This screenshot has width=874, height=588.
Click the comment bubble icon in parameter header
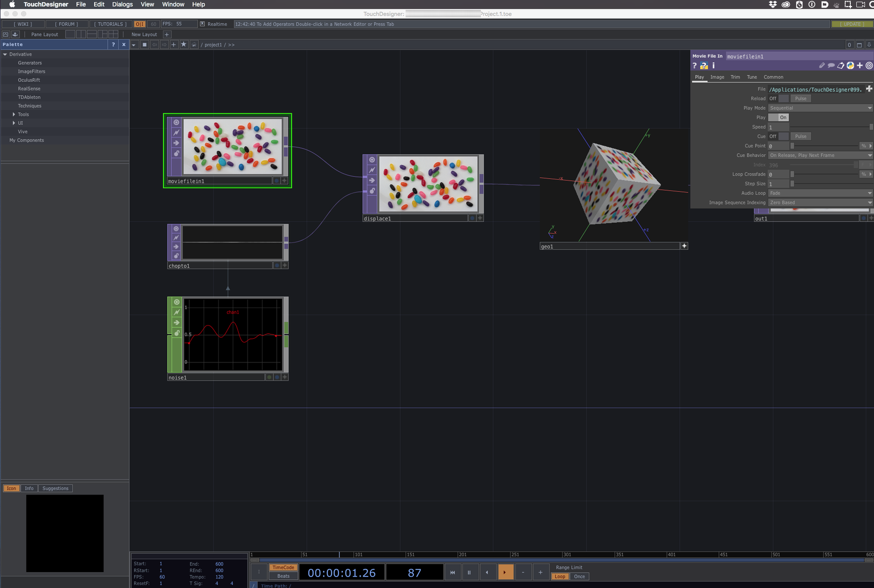(x=831, y=65)
